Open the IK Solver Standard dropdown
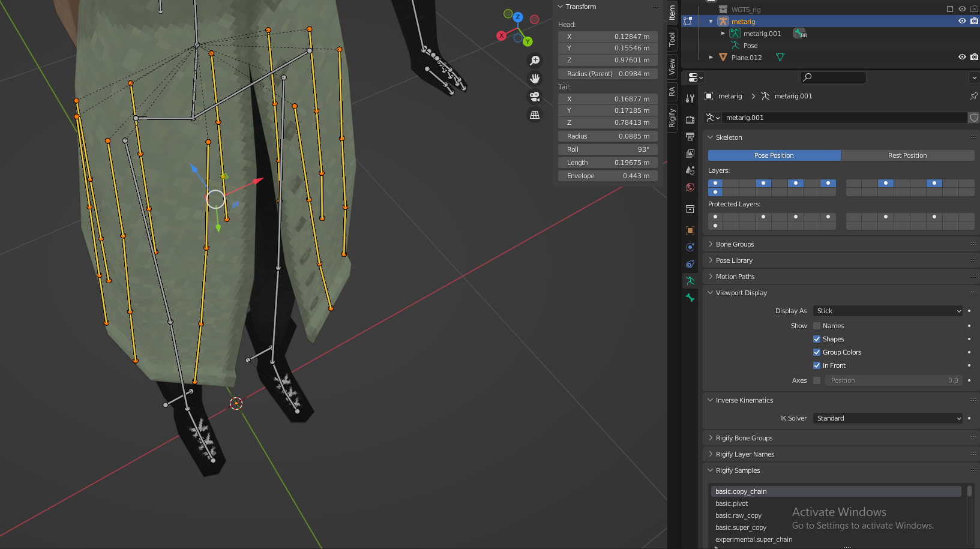 click(x=888, y=418)
